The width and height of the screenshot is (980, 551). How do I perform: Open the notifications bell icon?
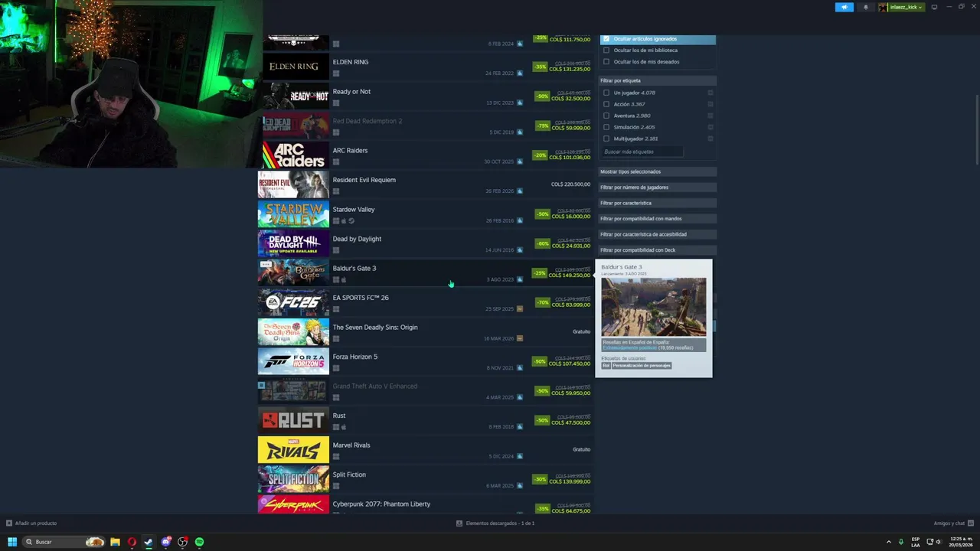pos(866,7)
